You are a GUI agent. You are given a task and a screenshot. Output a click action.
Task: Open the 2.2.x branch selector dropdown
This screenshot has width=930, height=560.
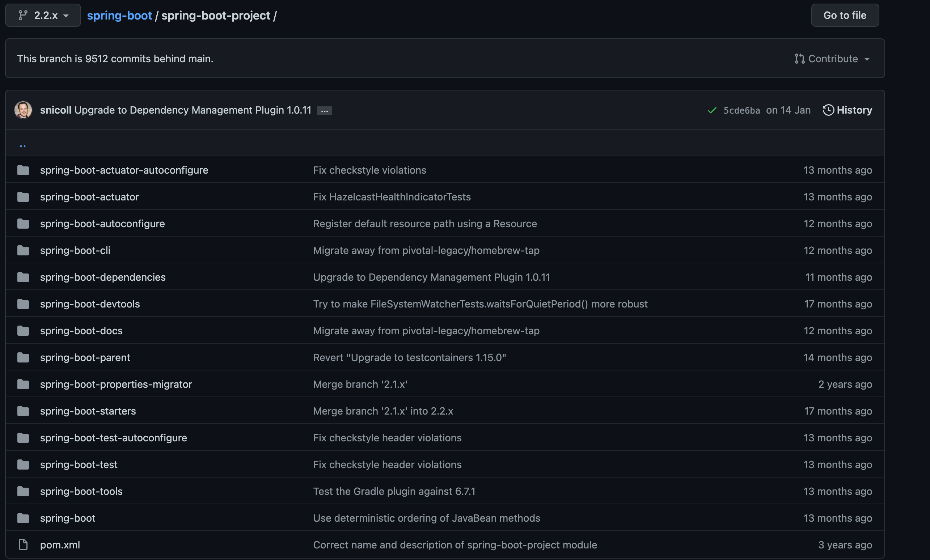coord(43,15)
